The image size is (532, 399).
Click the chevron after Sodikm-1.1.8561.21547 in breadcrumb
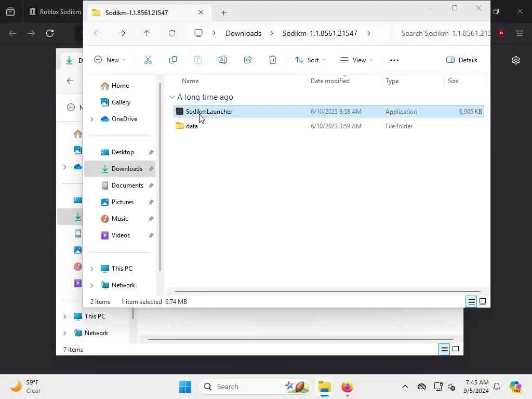[369, 33]
